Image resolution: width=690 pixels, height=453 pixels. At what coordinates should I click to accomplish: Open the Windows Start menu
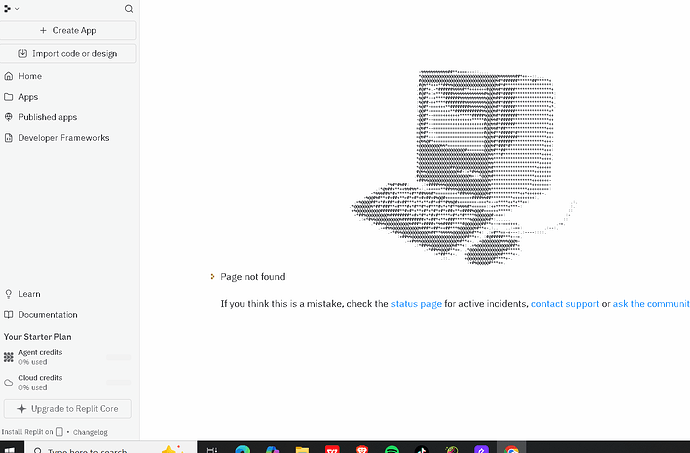[10, 448]
